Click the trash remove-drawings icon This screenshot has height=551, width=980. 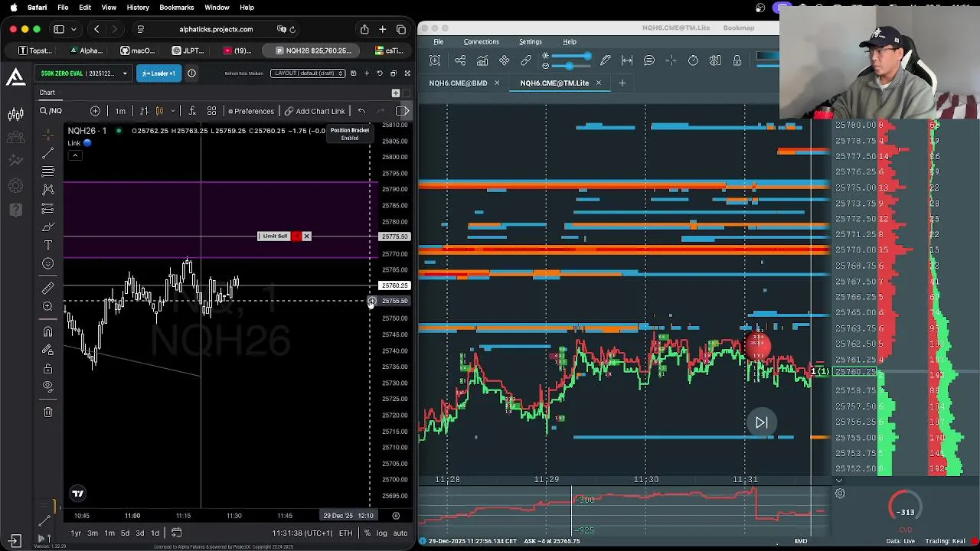47,412
